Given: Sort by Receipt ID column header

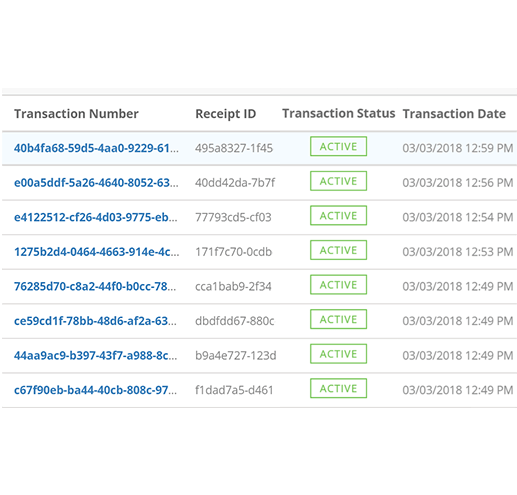Looking at the screenshot, I should [226, 114].
